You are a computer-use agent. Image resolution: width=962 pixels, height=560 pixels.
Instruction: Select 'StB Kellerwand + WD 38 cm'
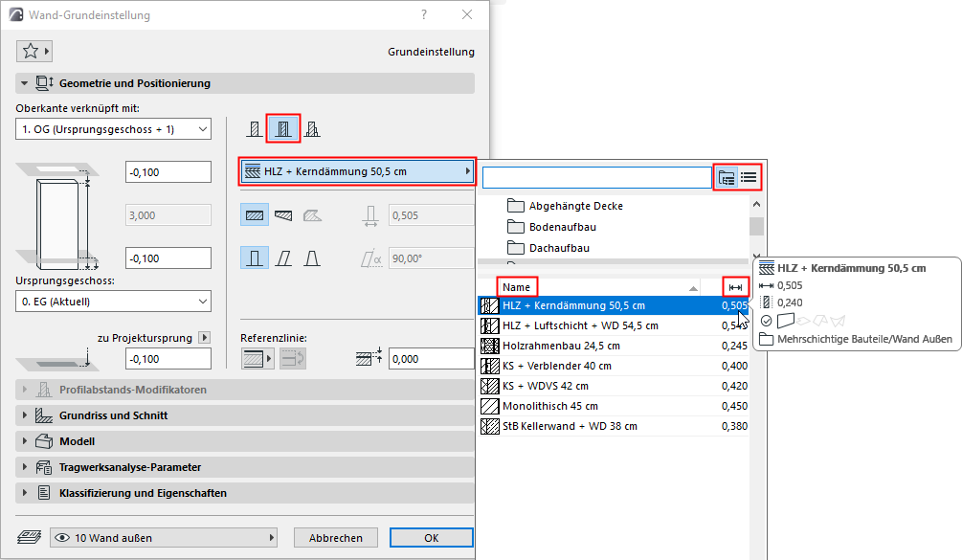tap(614, 426)
